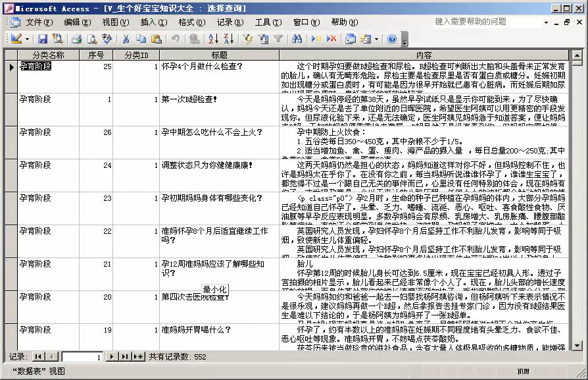Open the 工具 menu
This screenshot has height=380, width=588.
click(268, 22)
